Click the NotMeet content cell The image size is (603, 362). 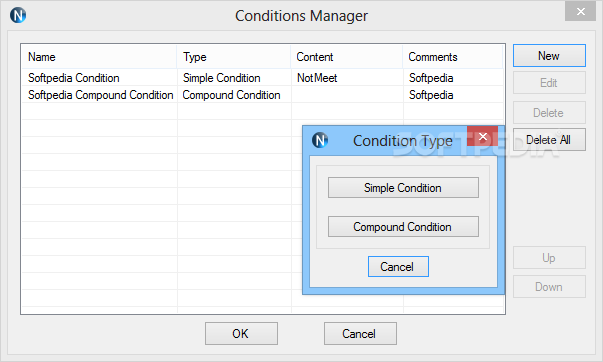click(317, 78)
